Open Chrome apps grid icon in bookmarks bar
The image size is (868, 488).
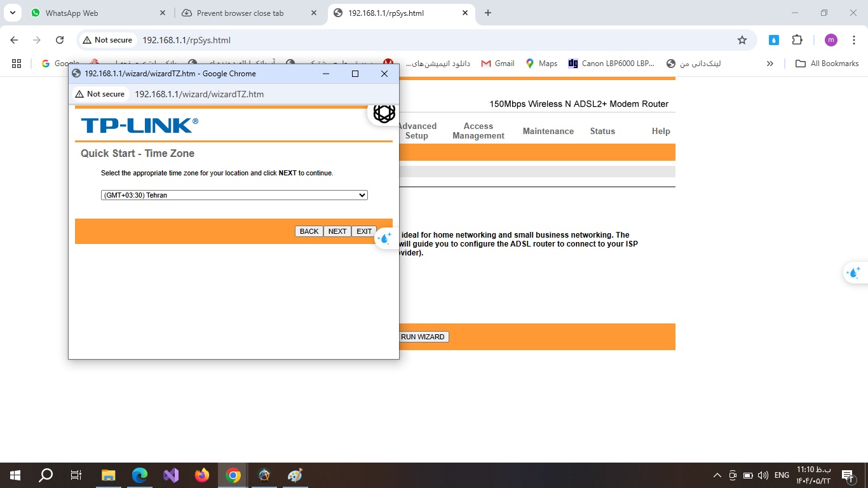pyautogui.click(x=17, y=64)
